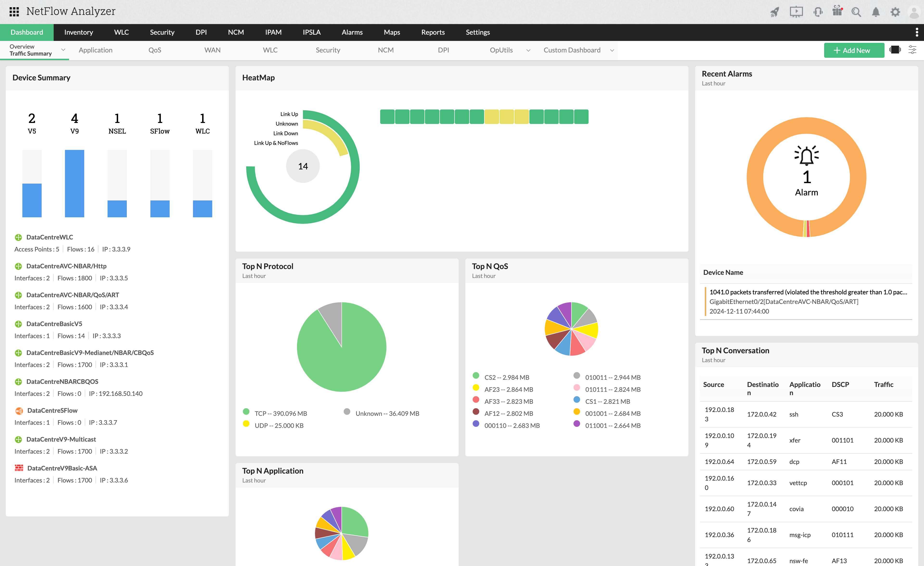Click conversation row with application xfer
Viewport: 924px width, 566px height.
[x=806, y=440]
